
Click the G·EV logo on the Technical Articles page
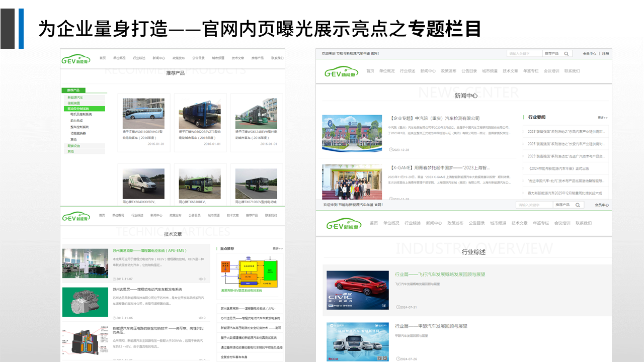pos(75,217)
